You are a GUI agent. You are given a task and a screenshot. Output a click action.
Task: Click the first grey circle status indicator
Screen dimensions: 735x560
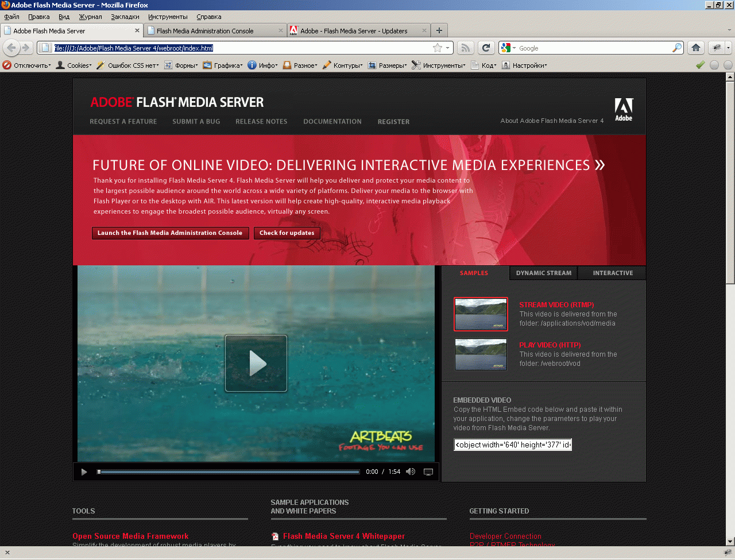(714, 65)
